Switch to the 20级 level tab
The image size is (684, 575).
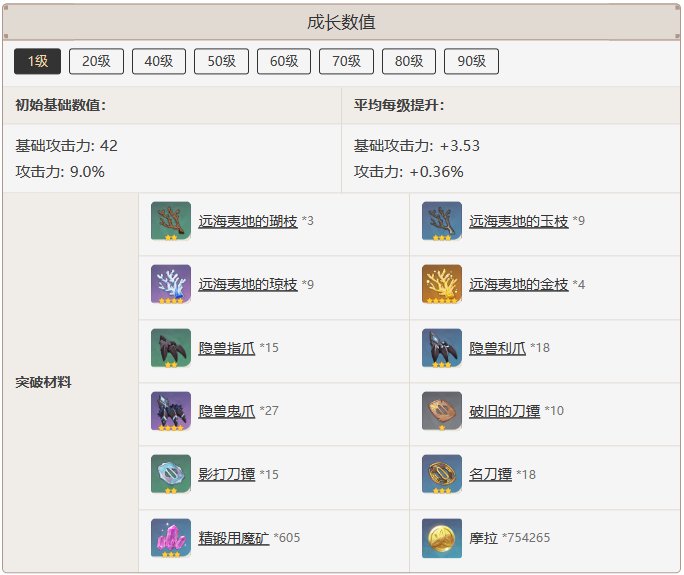coord(96,61)
